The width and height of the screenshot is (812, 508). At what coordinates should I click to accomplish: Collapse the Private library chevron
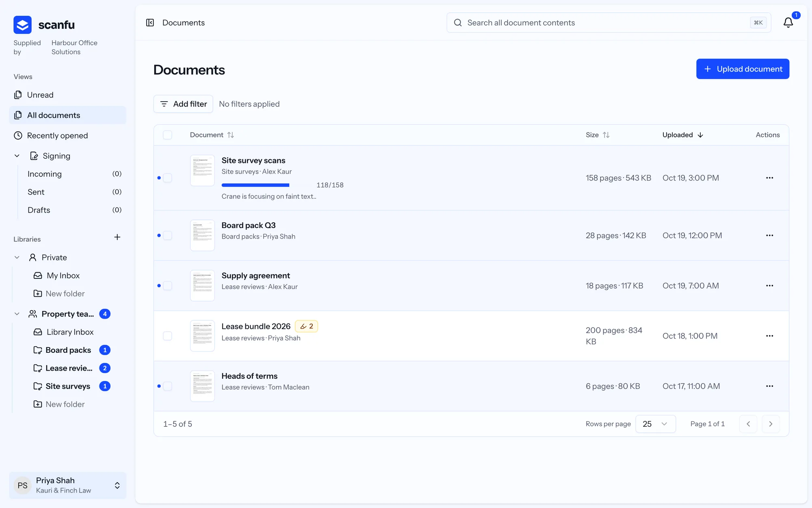(x=17, y=258)
